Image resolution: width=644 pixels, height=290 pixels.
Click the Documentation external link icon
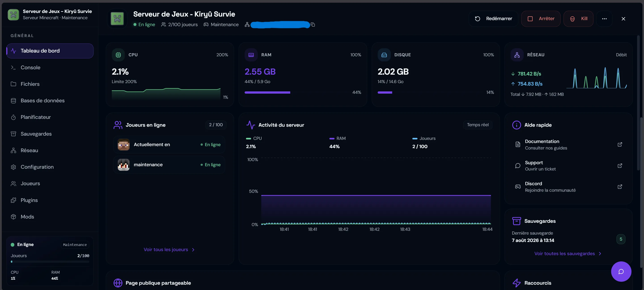(620, 145)
